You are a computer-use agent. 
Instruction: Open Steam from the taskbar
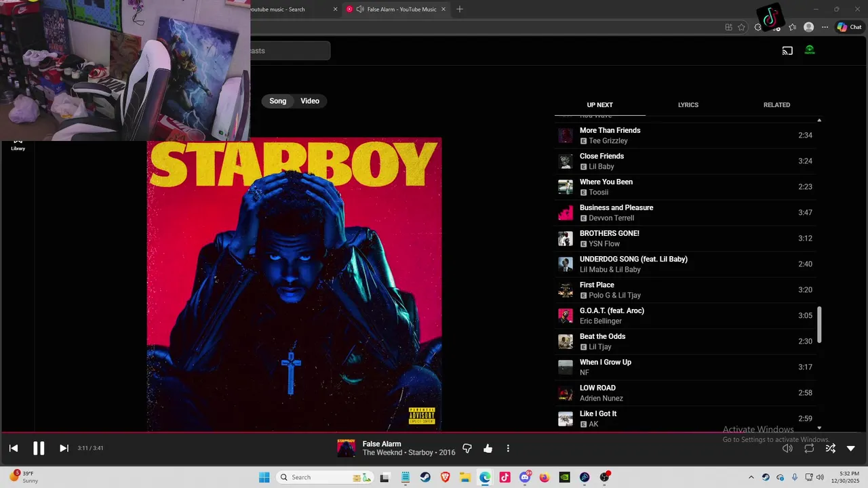click(x=425, y=477)
